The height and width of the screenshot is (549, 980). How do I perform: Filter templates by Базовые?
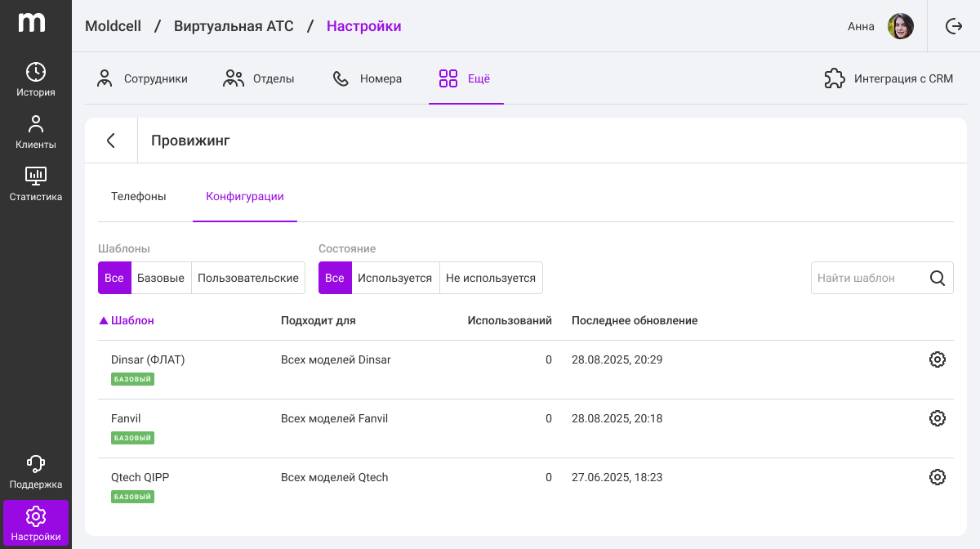[x=161, y=278]
